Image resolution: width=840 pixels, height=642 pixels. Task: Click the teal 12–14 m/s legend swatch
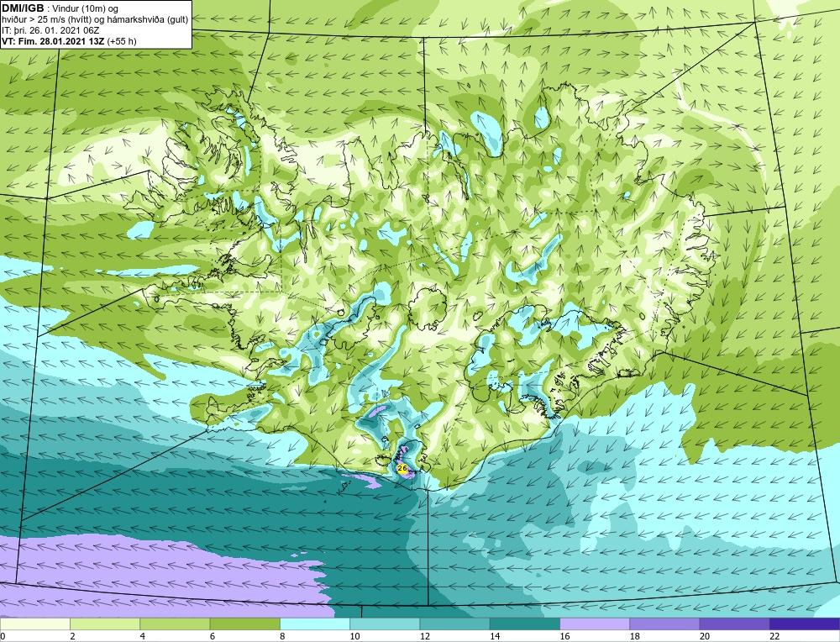click(454, 624)
